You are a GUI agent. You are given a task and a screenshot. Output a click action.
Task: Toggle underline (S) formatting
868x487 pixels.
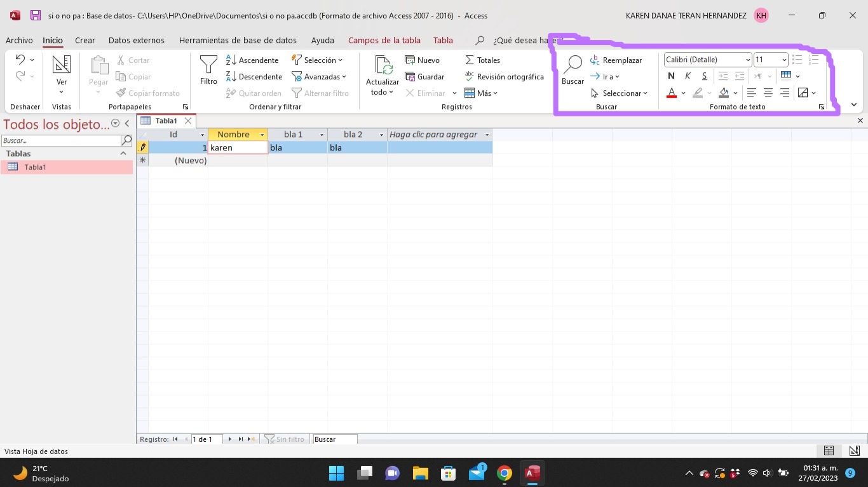tap(704, 76)
